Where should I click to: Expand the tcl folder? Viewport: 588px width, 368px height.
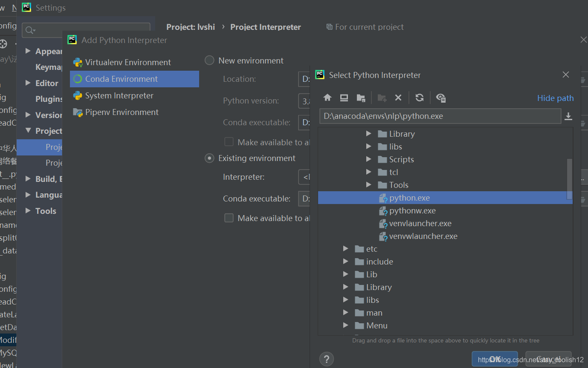369,172
